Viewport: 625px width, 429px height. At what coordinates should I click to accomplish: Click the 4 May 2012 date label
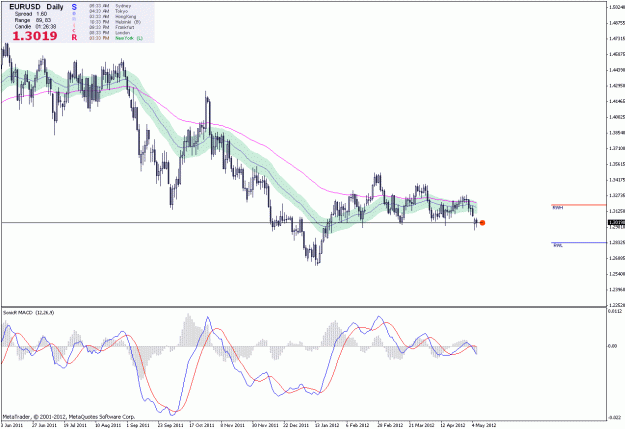[483, 425]
